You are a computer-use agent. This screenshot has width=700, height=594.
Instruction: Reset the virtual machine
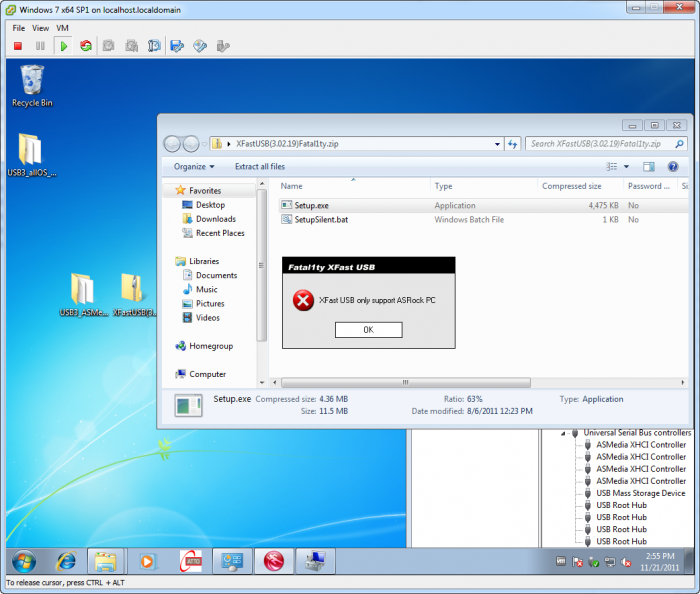86,46
